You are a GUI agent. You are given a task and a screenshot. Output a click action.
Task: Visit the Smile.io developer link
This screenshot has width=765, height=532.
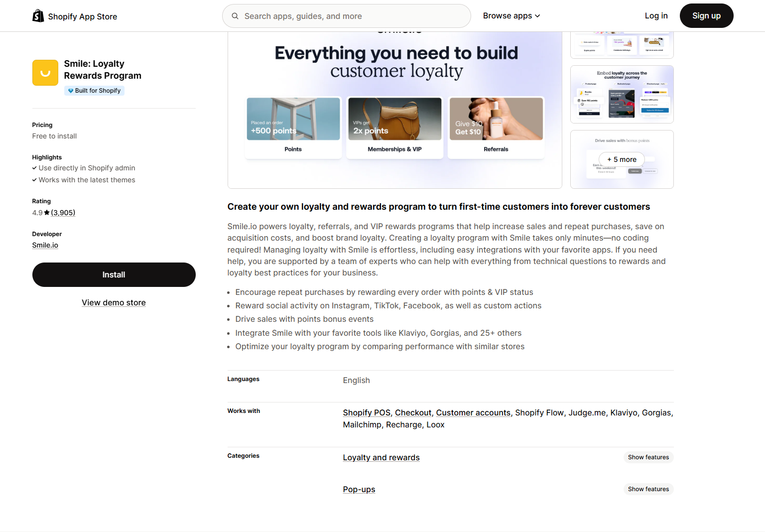(45, 245)
